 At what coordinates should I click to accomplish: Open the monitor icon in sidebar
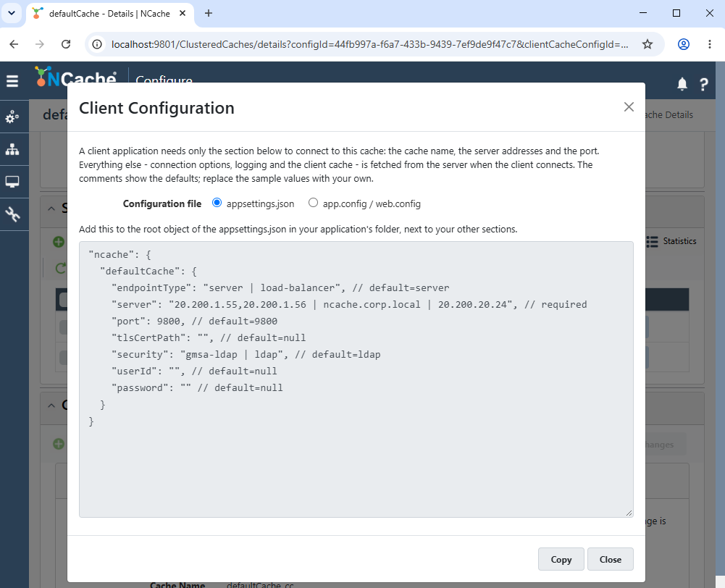[x=12, y=182]
